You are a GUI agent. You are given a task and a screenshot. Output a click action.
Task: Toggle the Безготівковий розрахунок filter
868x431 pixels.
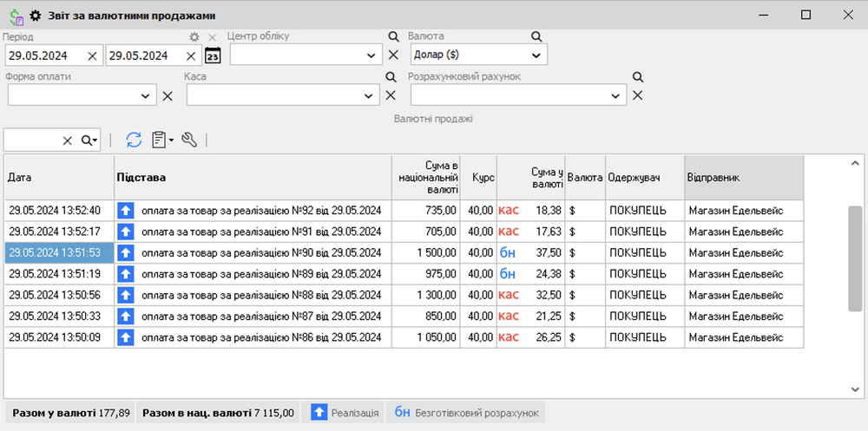coord(467,413)
